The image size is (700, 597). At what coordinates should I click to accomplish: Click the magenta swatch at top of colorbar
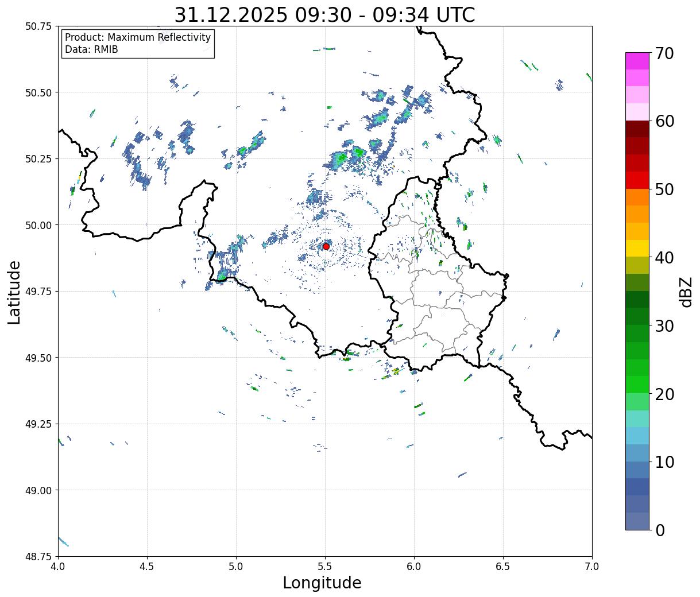coord(637,61)
